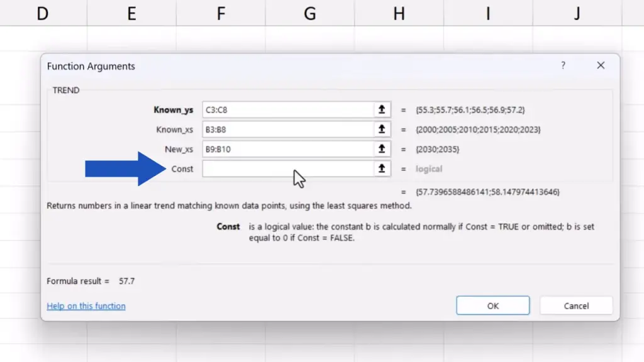Select column F header
This screenshot has width=644, height=362.
(x=221, y=13)
